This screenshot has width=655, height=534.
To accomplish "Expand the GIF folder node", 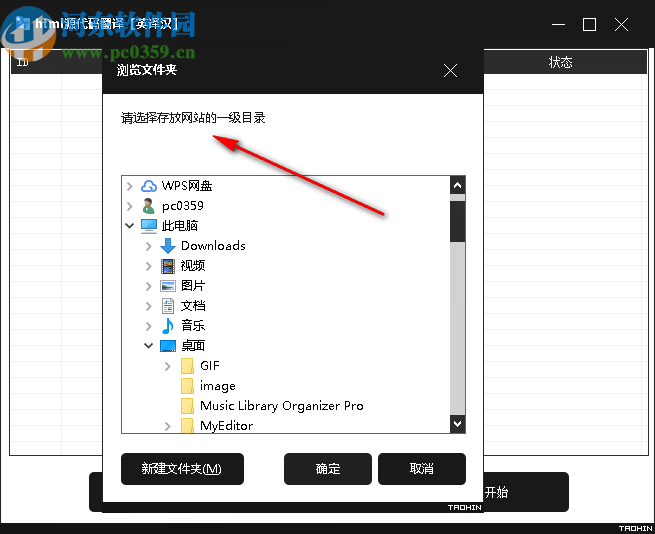I will pyautogui.click(x=168, y=366).
